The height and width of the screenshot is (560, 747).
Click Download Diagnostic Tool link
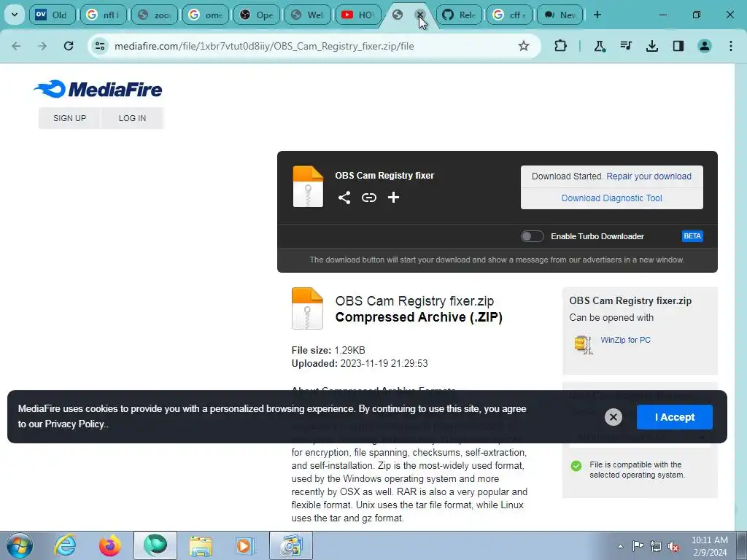coord(611,198)
